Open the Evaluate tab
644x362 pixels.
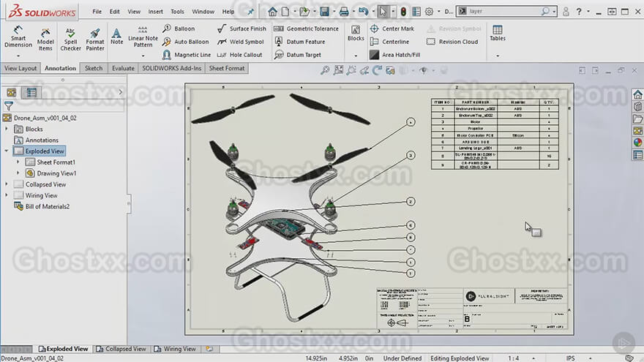[123, 68]
